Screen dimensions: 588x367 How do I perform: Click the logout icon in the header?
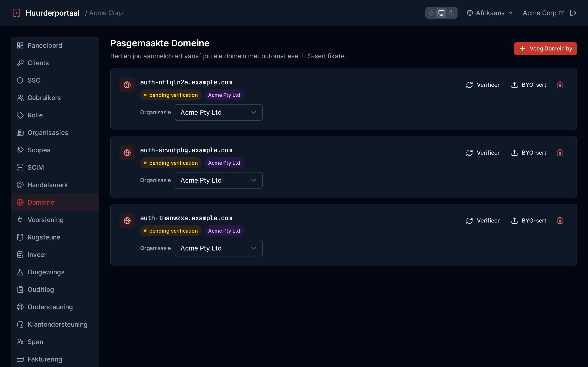[x=573, y=13]
